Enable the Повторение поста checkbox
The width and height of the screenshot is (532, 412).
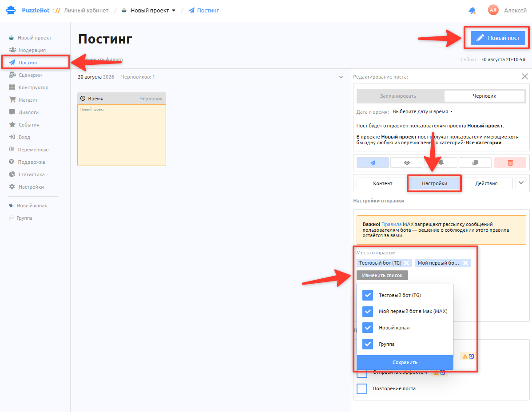tap(361, 388)
